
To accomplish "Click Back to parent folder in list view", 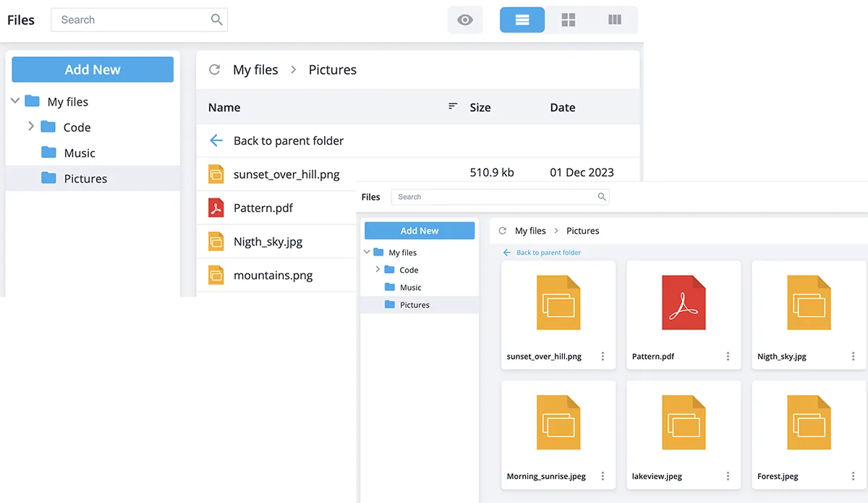I will 289,140.
